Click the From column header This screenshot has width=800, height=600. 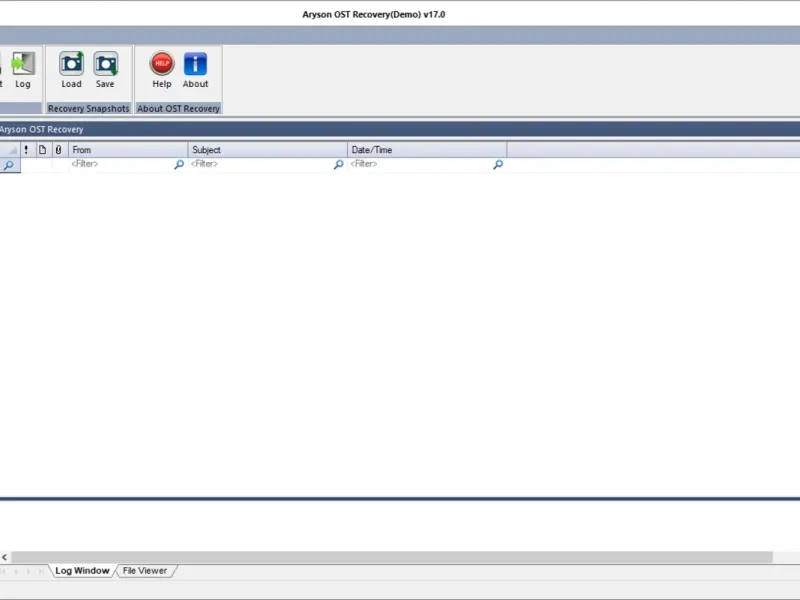pos(128,150)
